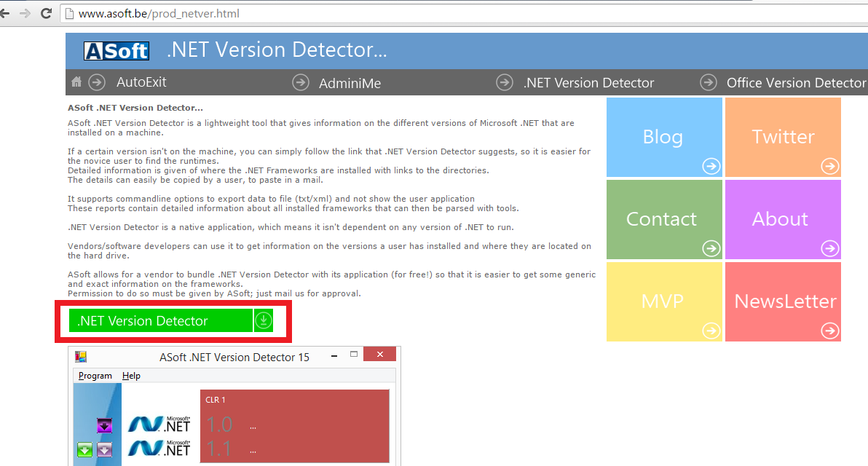Click arrow icon beside AdminiMe
Viewport: 868px width, 466px height.
pos(301,82)
